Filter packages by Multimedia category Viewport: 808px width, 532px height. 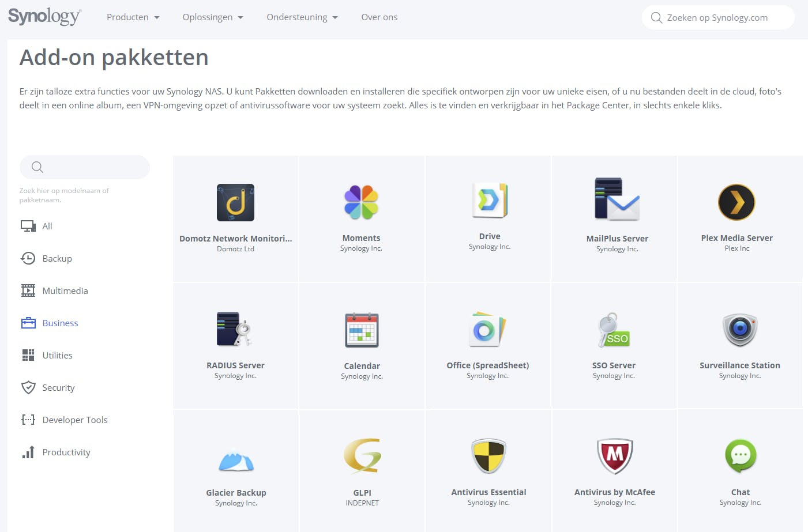(65, 290)
